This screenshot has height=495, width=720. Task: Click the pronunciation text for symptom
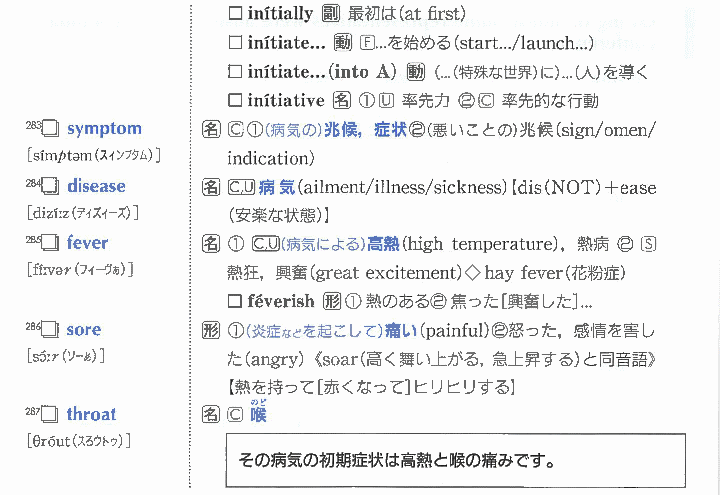coord(95,156)
